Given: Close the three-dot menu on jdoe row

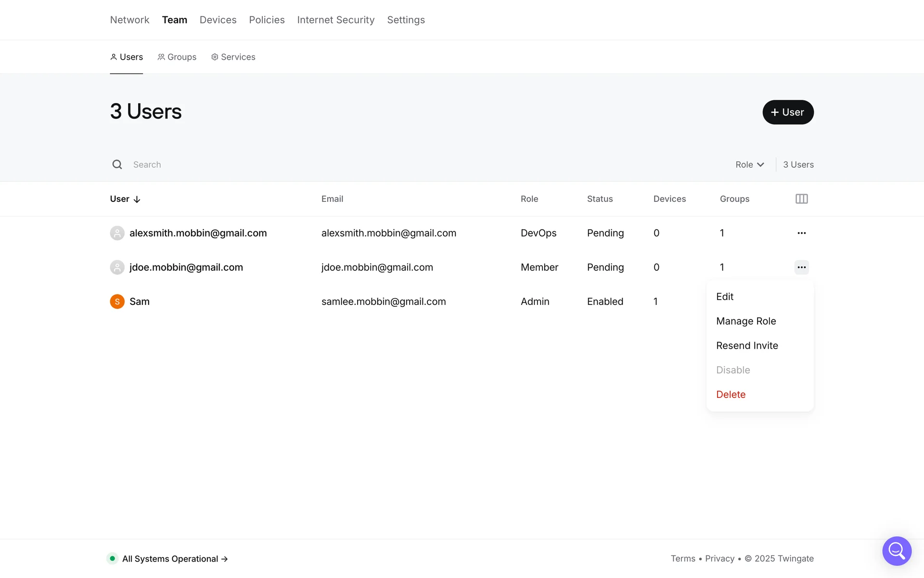Looking at the screenshot, I should click(x=801, y=267).
